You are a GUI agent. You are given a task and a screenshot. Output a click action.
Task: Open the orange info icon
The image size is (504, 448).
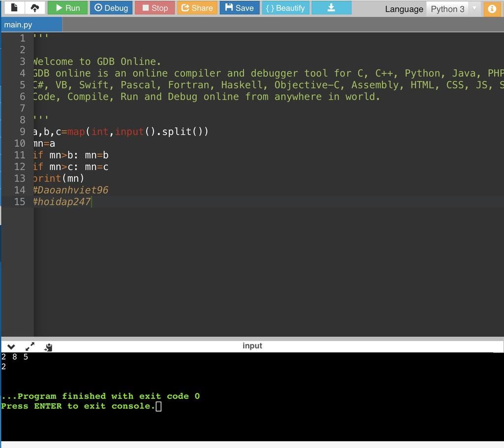(x=492, y=9)
